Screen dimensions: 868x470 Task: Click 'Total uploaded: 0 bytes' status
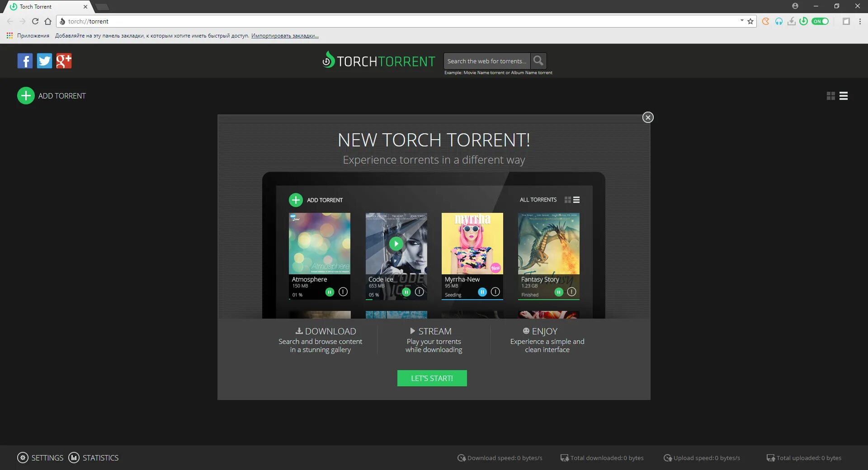pyautogui.click(x=804, y=458)
